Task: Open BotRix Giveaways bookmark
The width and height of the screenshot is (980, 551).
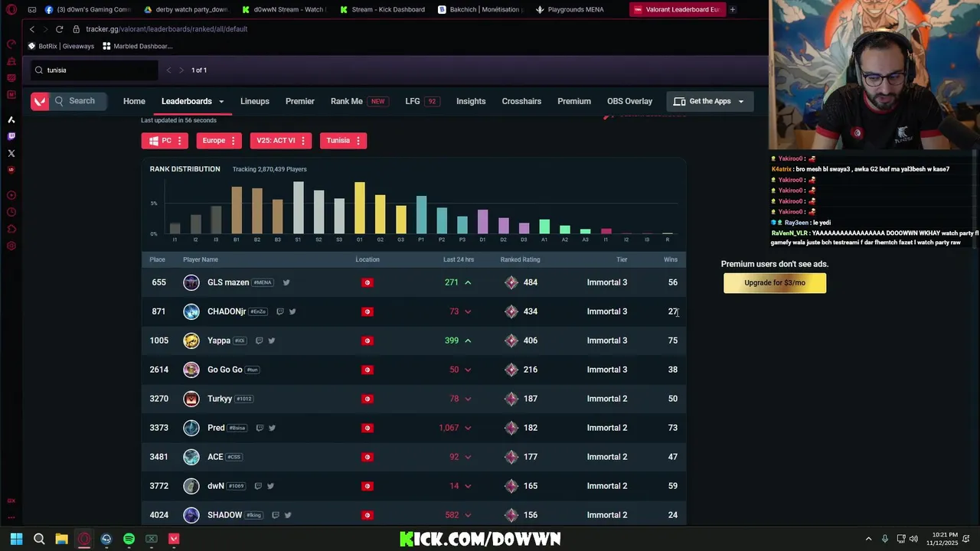Action: pyautogui.click(x=61, y=46)
